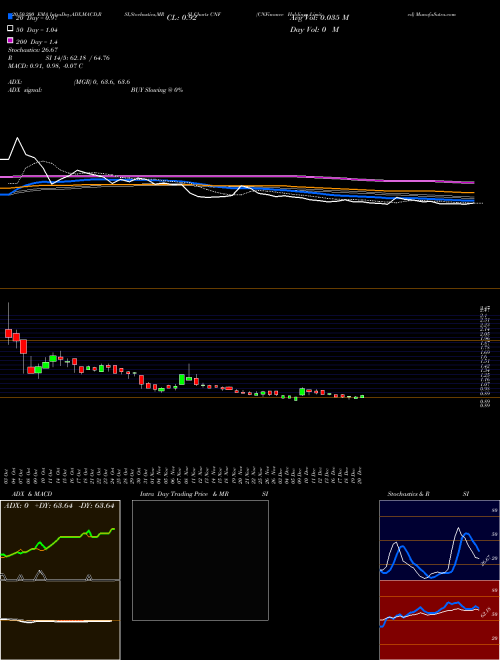Select the '50 Day - 1.04' legend label

37,30
